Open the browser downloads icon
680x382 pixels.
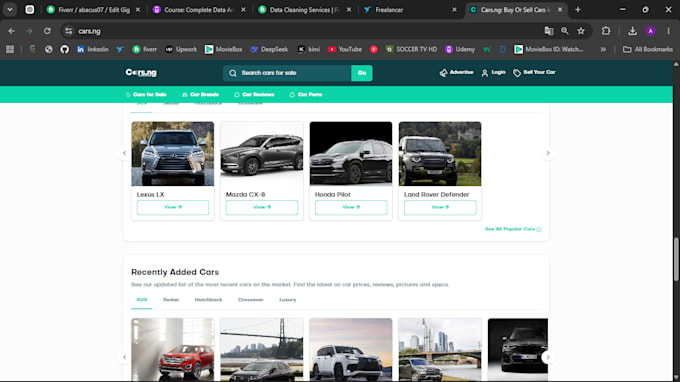pyautogui.click(x=632, y=31)
